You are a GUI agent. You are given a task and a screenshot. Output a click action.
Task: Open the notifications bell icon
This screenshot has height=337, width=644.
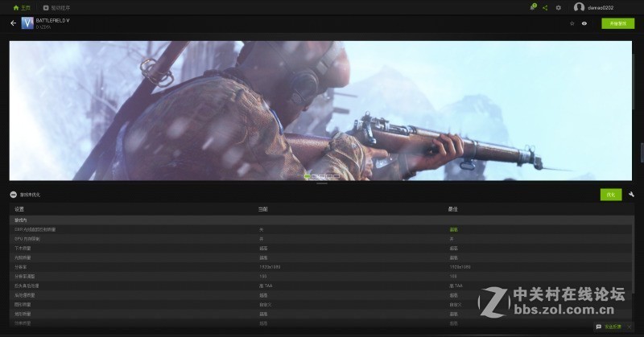click(x=533, y=7)
